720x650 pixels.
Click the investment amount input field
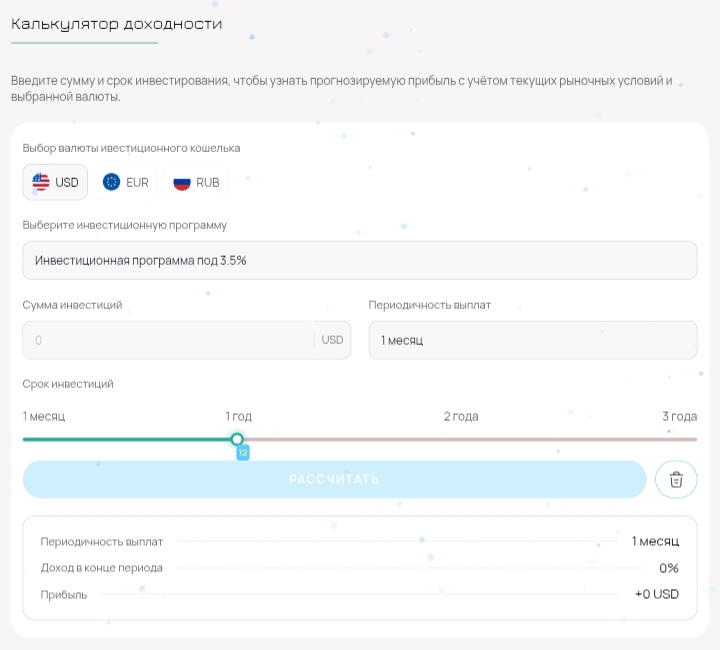pyautogui.click(x=168, y=340)
